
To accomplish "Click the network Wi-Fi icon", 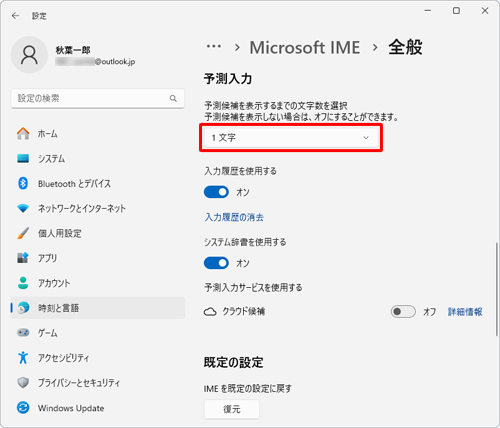I will (x=23, y=208).
